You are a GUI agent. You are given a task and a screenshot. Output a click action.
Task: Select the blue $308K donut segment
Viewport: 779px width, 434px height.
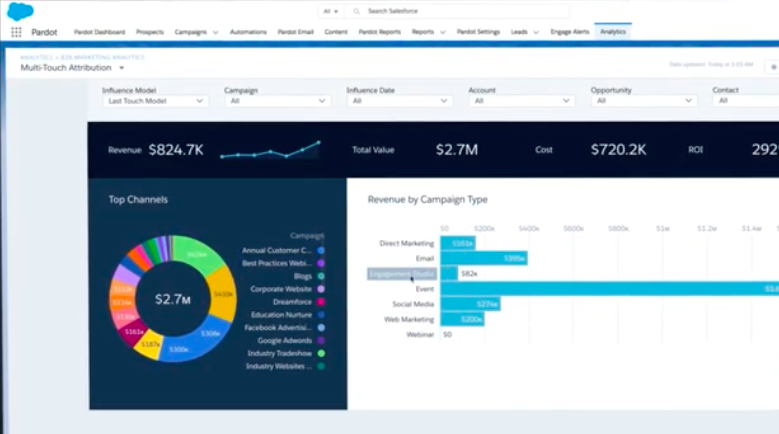pyautogui.click(x=210, y=334)
